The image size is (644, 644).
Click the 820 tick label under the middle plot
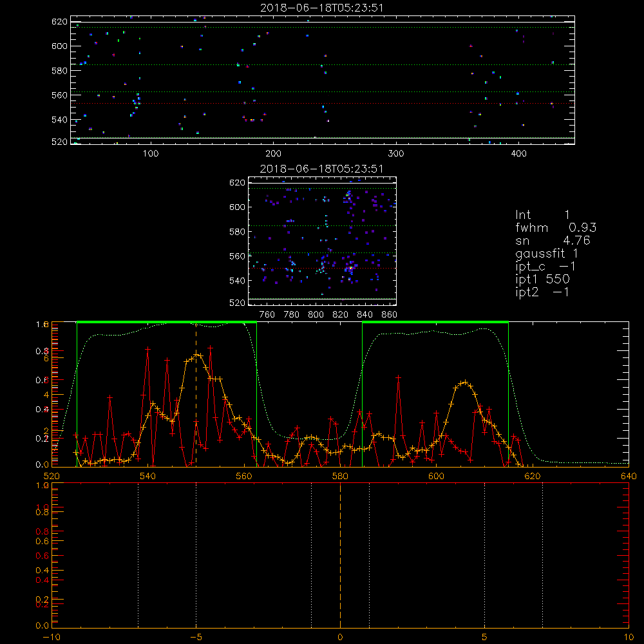(341, 315)
